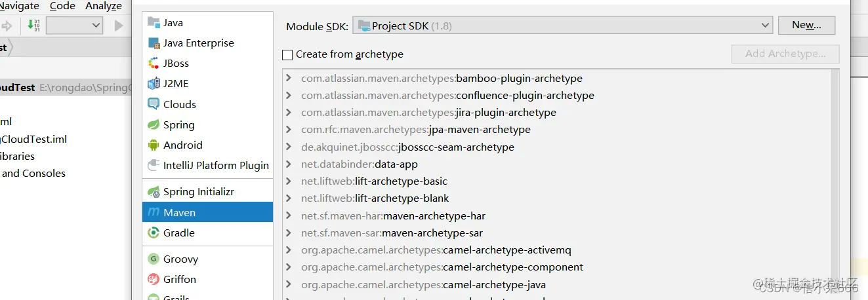Expand maven-archetype-har row
The width and height of the screenshot is (868, 300).
coord(289,216)
